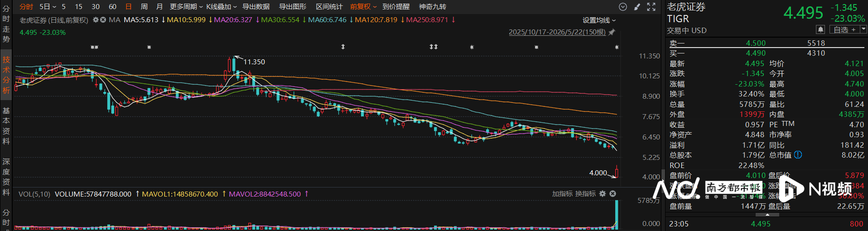This screenshot has height=231, width=868.
Task: Click the MAVOL1:14858670.400 label
Action: pyautogui.click(x=180, y=194)
